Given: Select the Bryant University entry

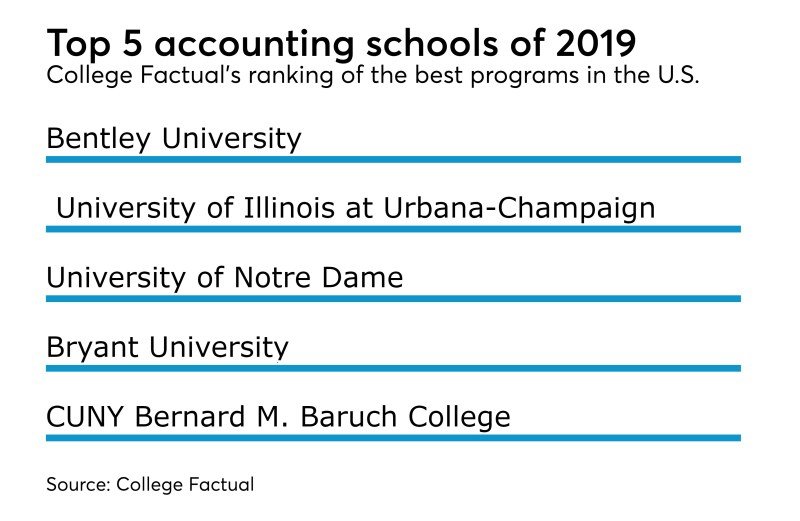Looking at the screenshot, I should pyautogui.click(x=167, y=347).
